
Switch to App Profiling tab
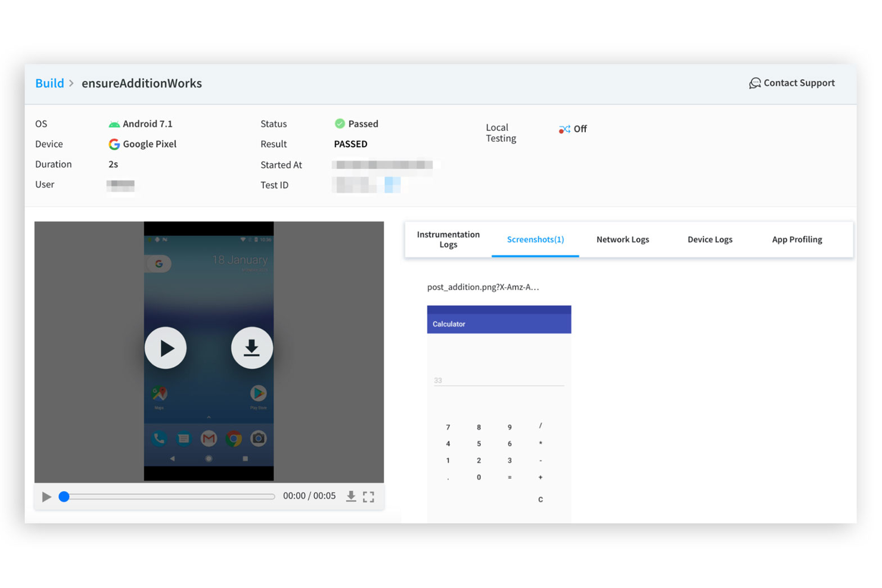coord(797,239)
